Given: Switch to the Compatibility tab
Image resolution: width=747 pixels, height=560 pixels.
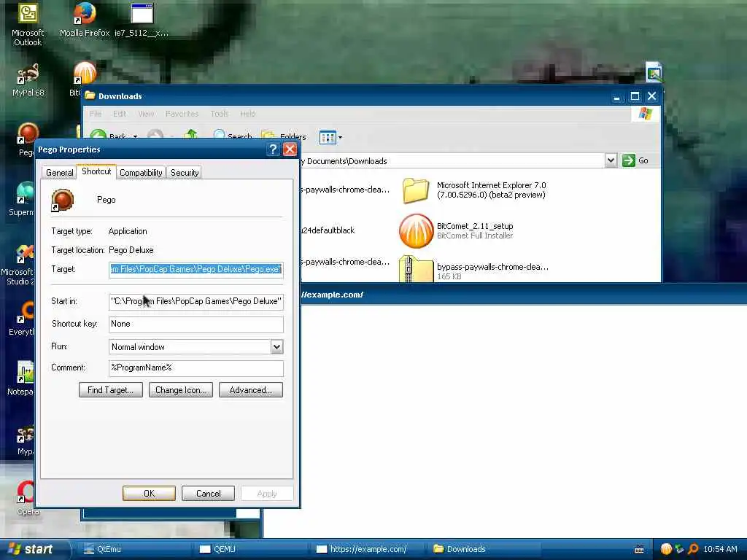Looking at the screenshot, I should coord(141,172).
